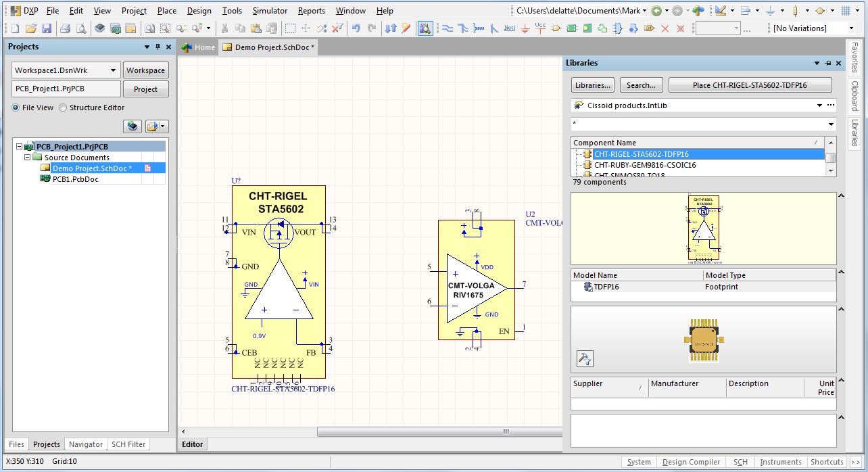868x472 pixels.
Task: Open the Reports menu
Action: point(312,11)
